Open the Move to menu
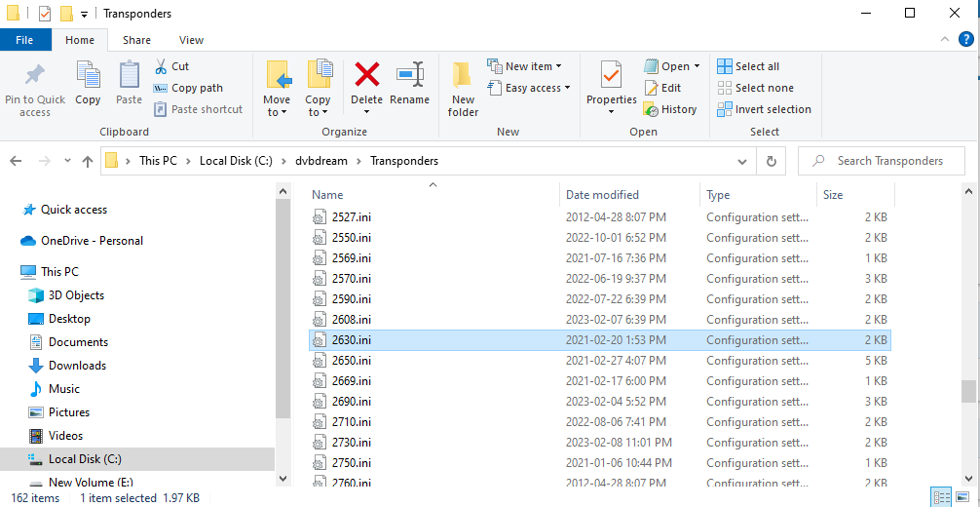The height and width of the screenshot is (507, 980). [x=277, y=89]
